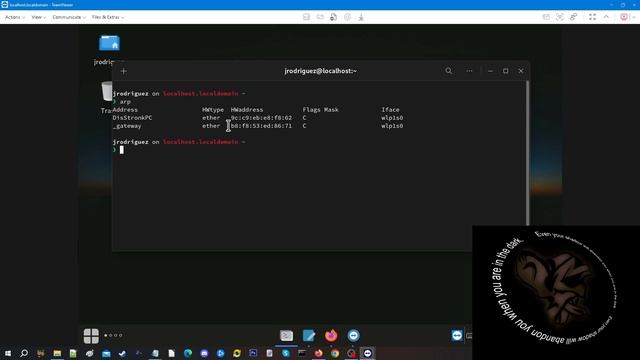Click the jrodriguez@localhost terminal title
The height and width of the screenshot is (360, 640).
click(320, 71)
